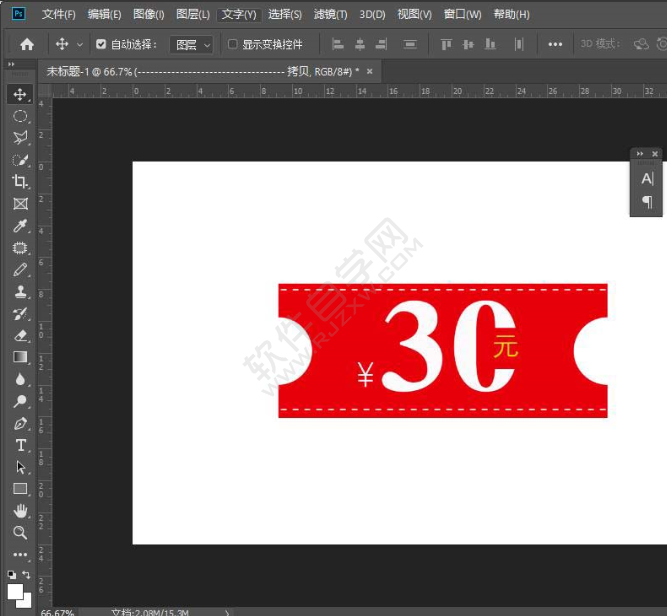Image resolution: width=667 pixels, height=616 pixels.
Task: Toggle the 自动选择 checkbox
Action: (101, 45)
